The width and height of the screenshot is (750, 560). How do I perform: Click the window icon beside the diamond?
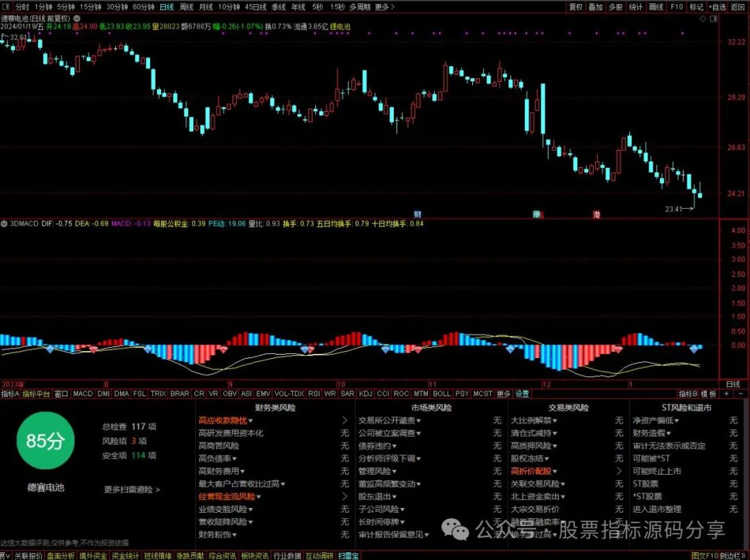coord(714,19)
